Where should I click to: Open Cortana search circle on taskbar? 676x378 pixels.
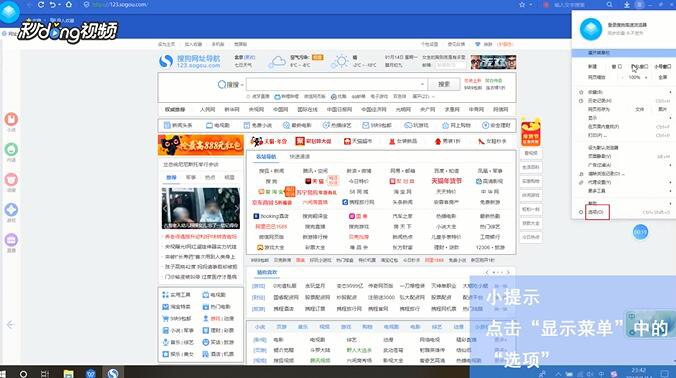23,374
